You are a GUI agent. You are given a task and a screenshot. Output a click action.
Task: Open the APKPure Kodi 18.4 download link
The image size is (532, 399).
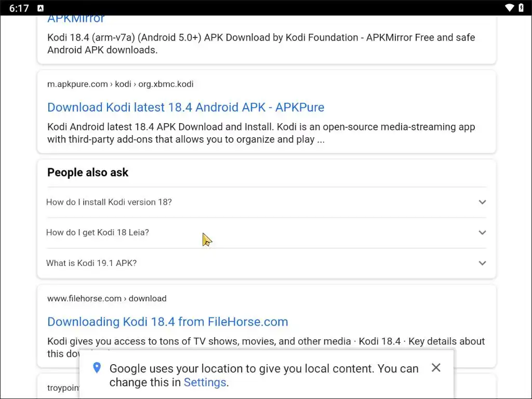click(185, 108)
